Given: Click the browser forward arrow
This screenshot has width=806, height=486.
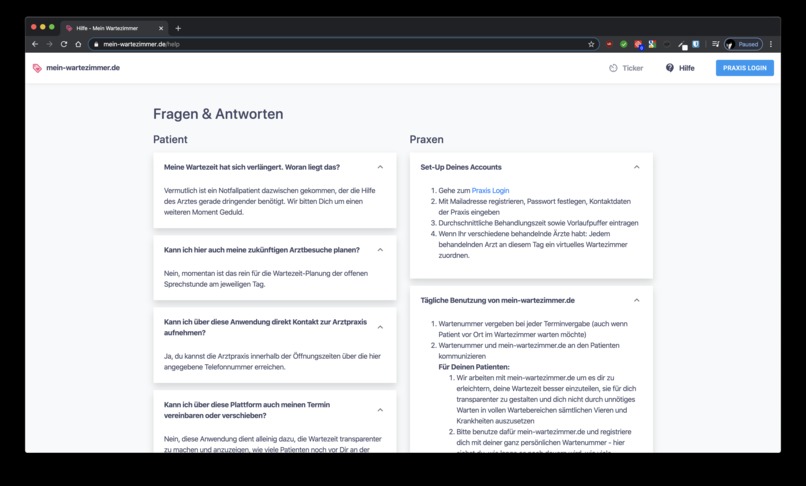Looking at the screenshot, I should click(x=49, y=44).
